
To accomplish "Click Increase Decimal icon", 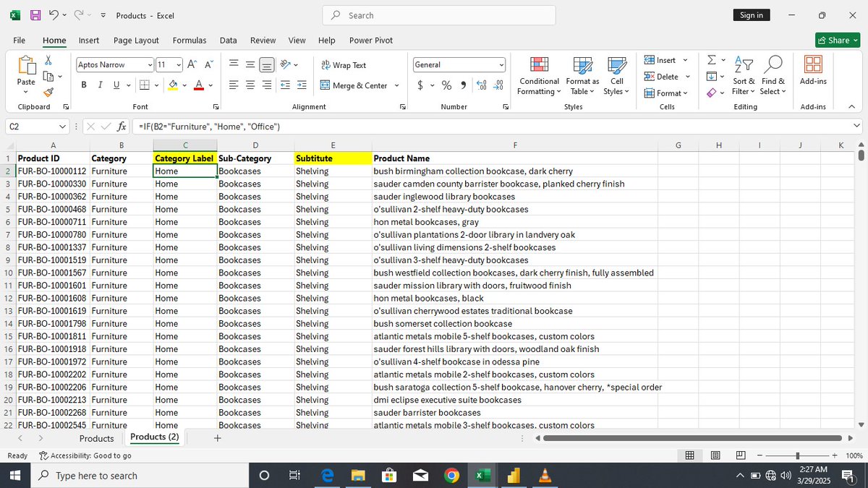I will click(482, 85).
